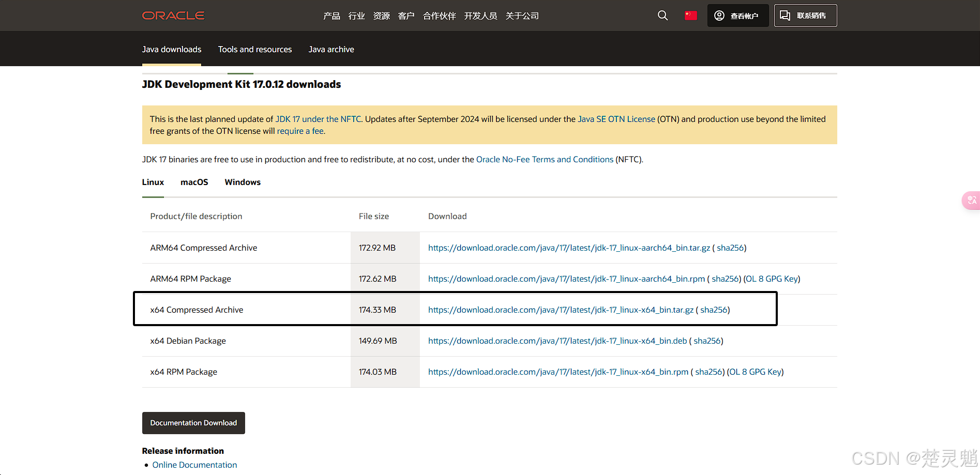Screen dimensions: 980x475
Task: Open sha256 for x64 Debian Package
Action: (706, 341)
